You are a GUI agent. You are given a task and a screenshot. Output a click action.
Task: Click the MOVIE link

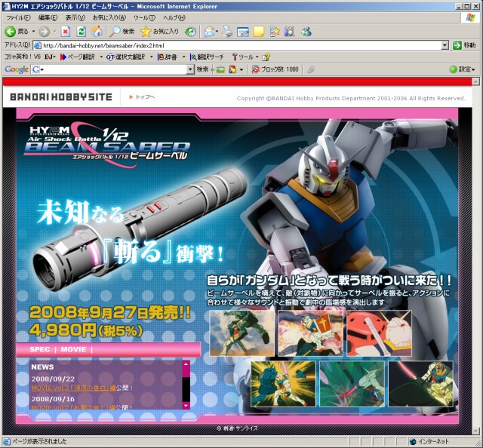click(x=73, y=349)
